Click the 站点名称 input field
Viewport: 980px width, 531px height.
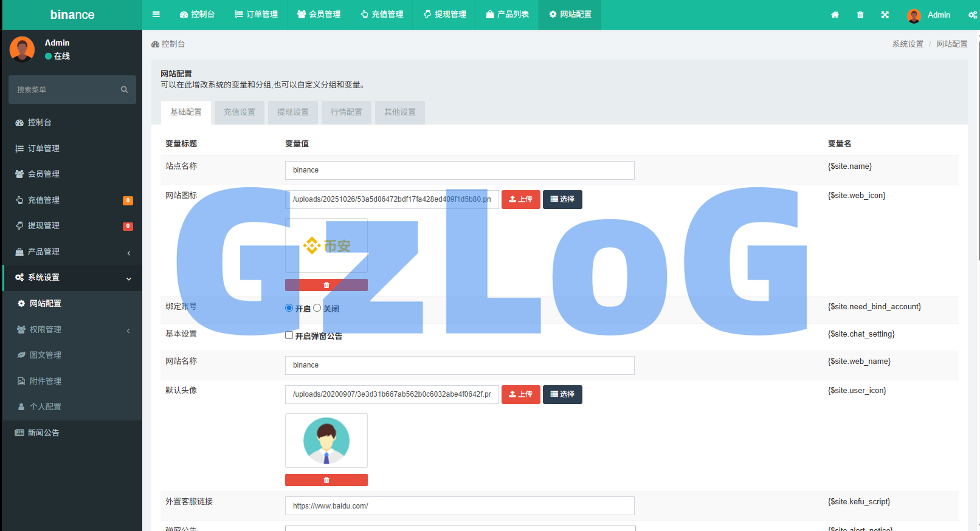[x=460, y=170]
